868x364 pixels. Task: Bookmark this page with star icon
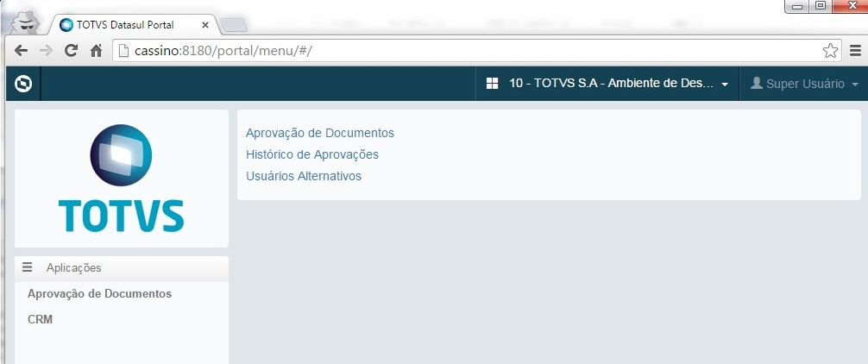(830, 51)
